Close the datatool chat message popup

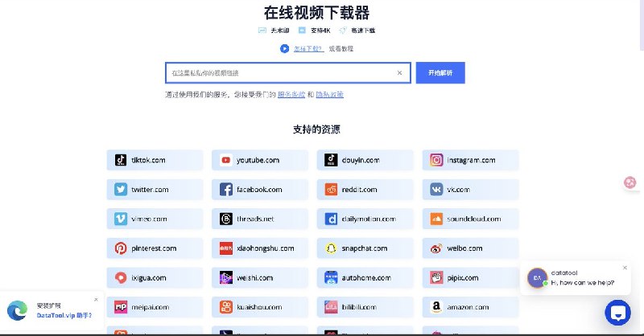[625, 268]
